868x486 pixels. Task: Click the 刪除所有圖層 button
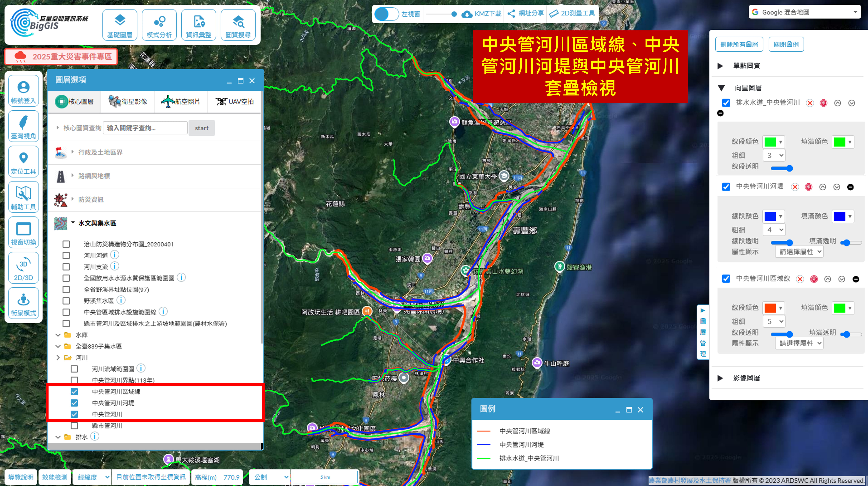point(739,44)
